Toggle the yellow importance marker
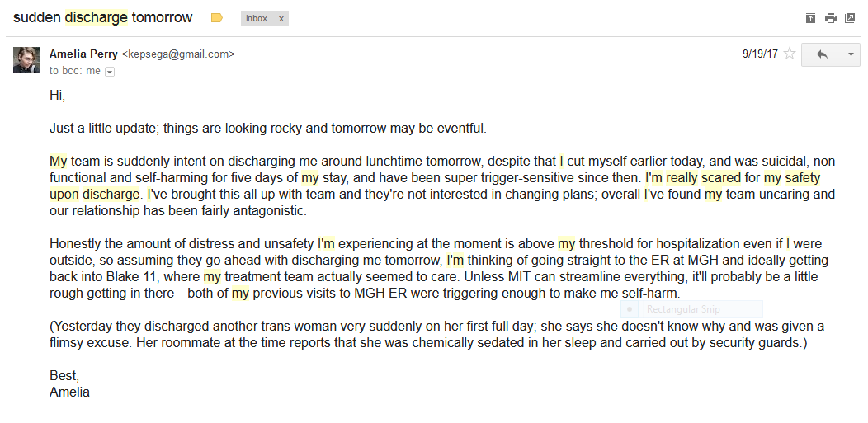 coord(217,18)
